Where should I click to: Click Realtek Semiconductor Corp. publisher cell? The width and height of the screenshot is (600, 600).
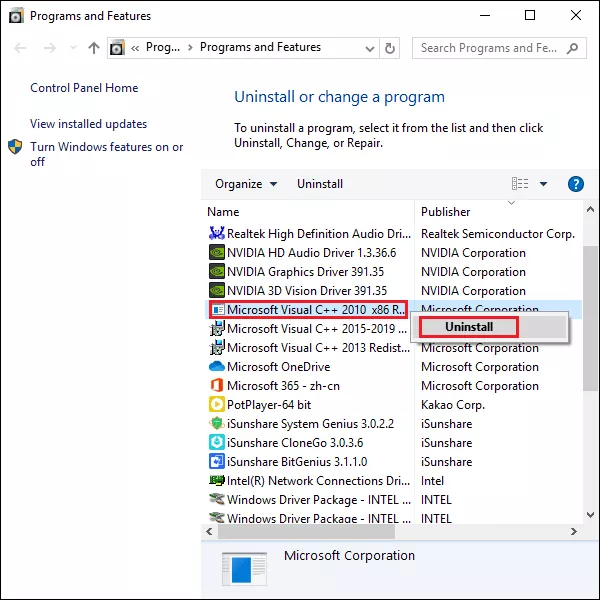tap(498, 233)
